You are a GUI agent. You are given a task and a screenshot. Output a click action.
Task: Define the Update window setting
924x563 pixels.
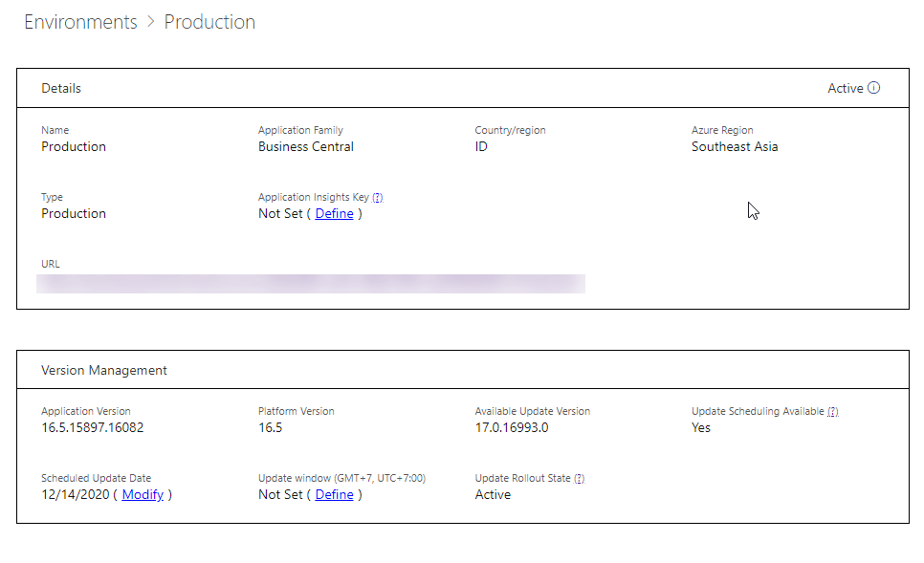334,495
